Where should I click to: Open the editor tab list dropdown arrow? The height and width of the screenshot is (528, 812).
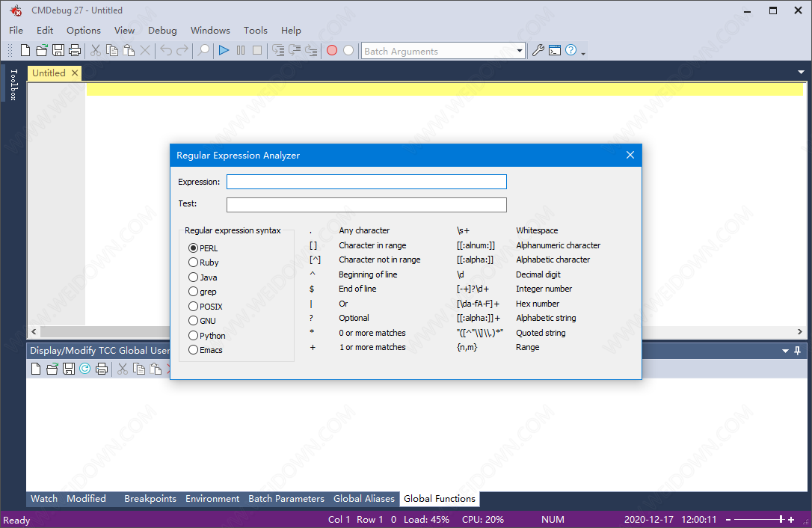(801, 73)
